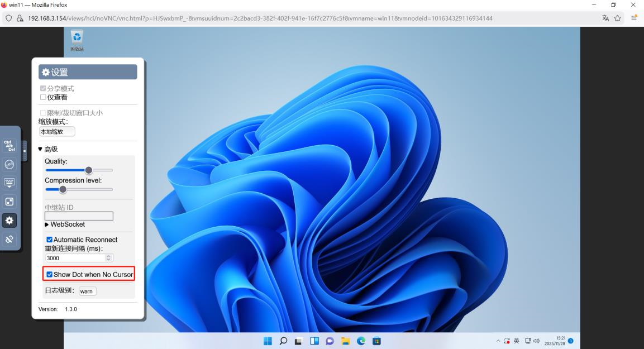Image resolution: width=644 pixels, height=349 pixels.
Task: Click the fullscreen icon in the sidebar
Action: tap(9, 202)
